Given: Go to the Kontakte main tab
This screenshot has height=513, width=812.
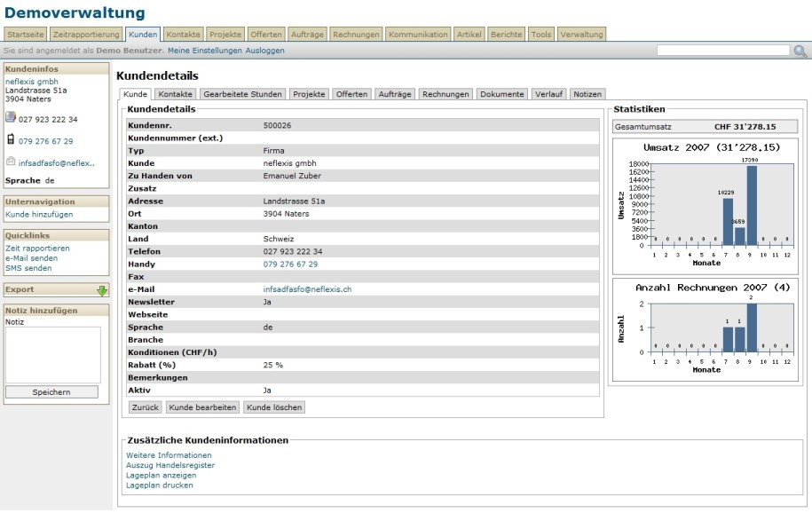Looking at the screenshot, I should (184, 35).
